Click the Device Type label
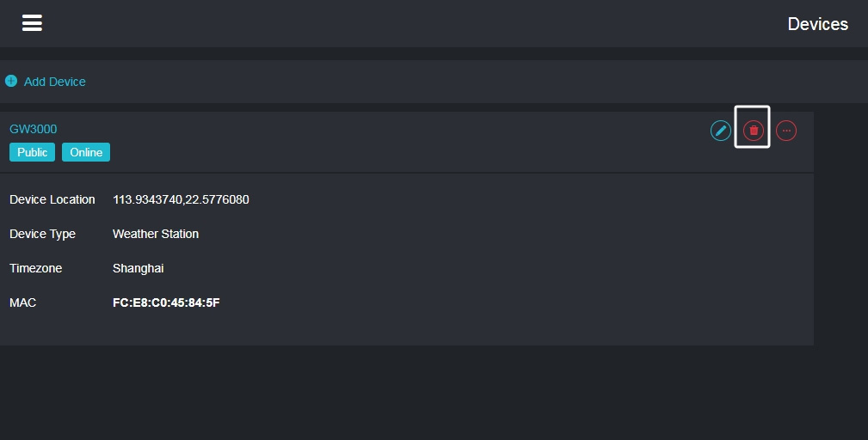This screenshot has height=440, width=868. pyautogui.click(x=42, y=234)
